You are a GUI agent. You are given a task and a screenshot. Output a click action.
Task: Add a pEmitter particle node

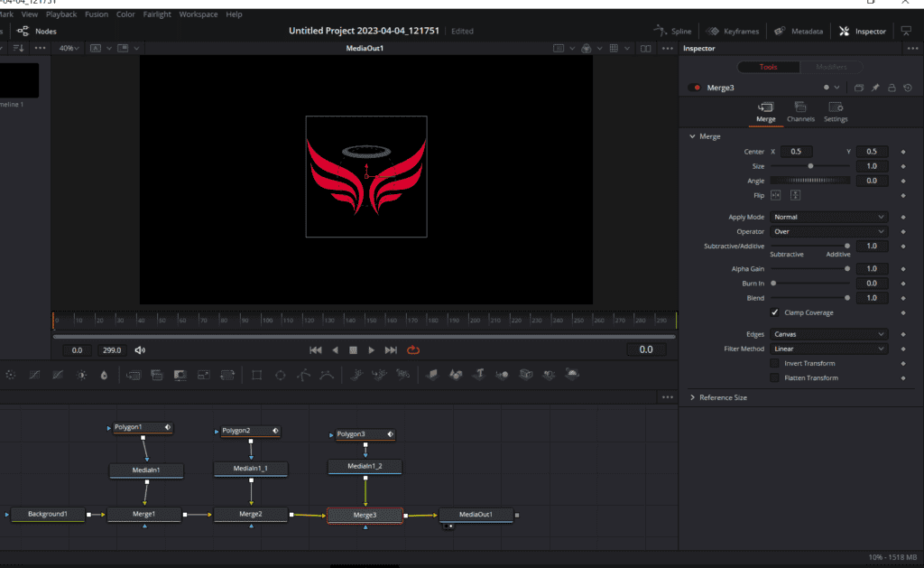click(356, 375)
